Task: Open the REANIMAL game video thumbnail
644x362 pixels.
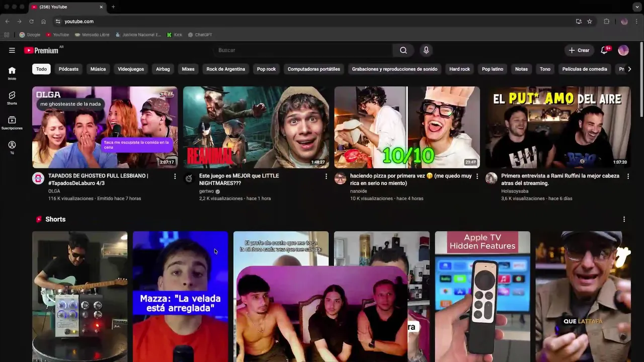Action: click(x=256, y=127)
